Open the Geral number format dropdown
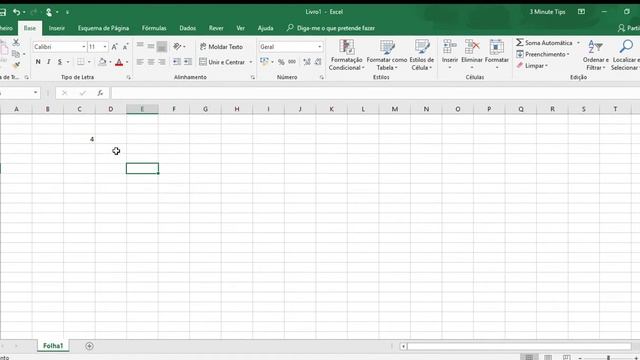 point(320,47)
